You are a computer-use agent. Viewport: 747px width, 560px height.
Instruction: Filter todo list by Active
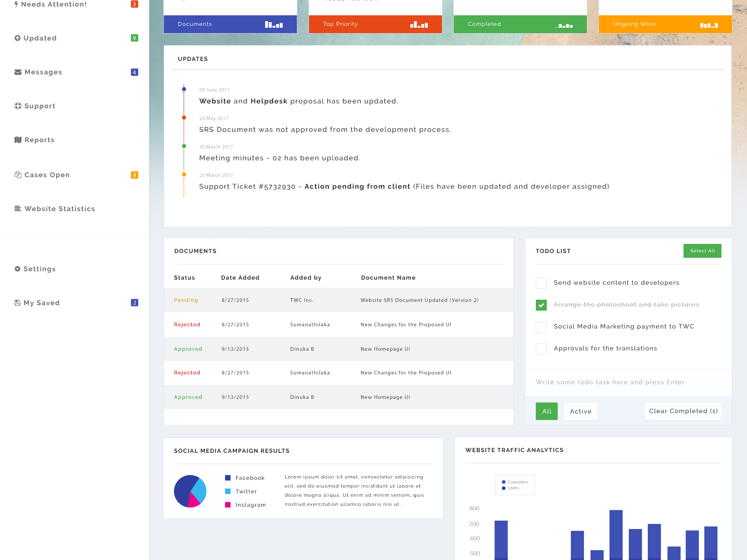coord(581,411)
